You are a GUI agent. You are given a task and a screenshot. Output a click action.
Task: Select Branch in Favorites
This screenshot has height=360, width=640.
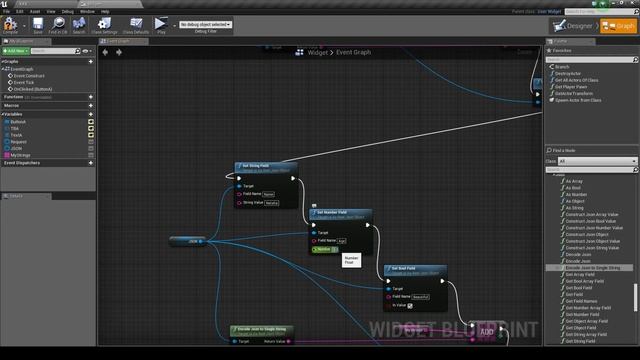562,67
